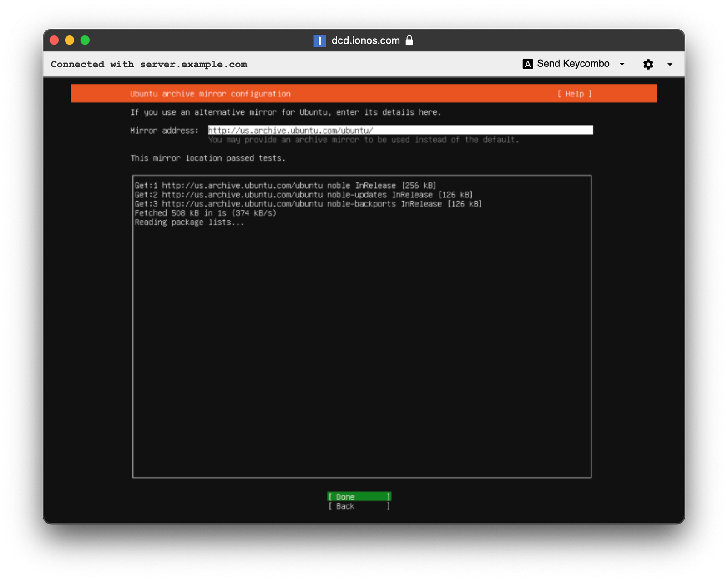
Task: Close the window with the red button
Action: 54,40
